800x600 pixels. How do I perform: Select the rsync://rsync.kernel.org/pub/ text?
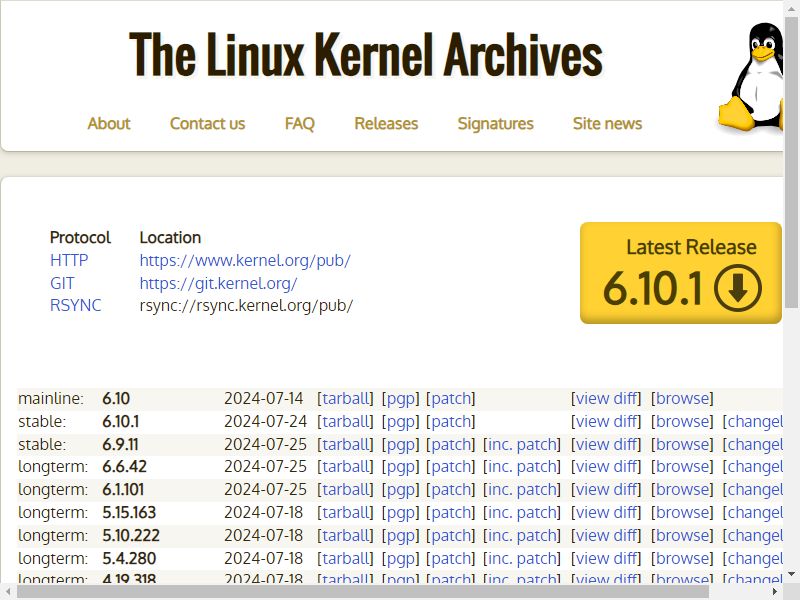[246, 306]
